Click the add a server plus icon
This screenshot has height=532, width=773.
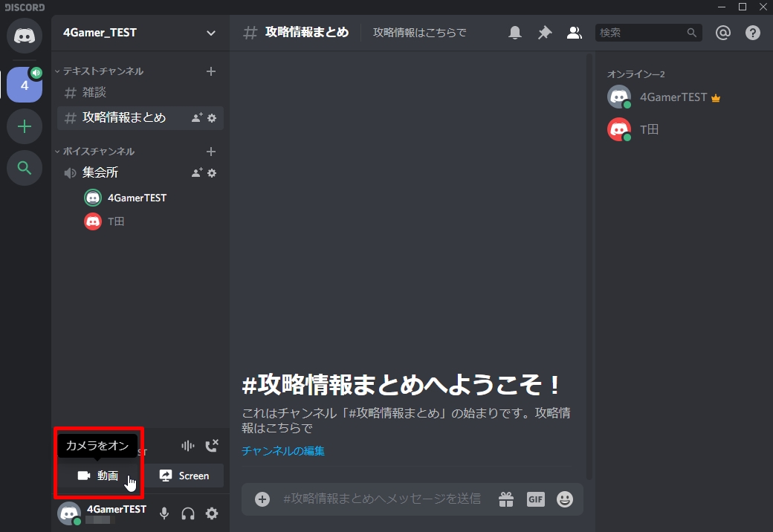(x=25, y=126)
